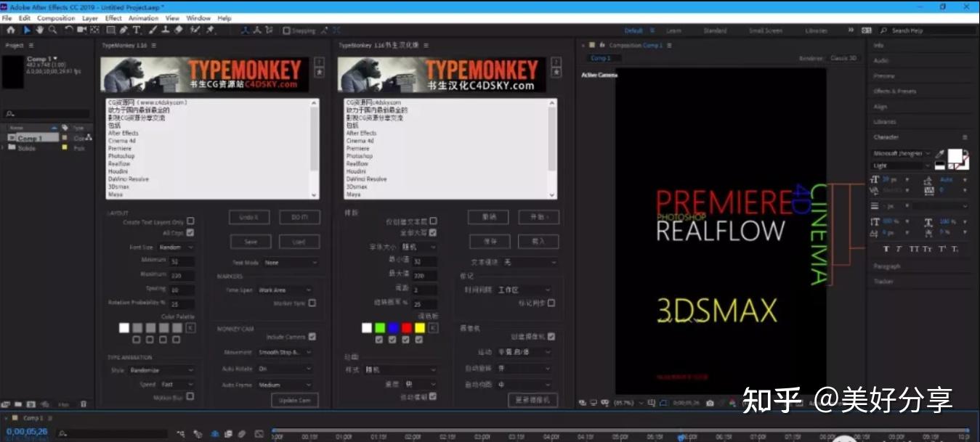Select the Hand tool

coord(40,30)
